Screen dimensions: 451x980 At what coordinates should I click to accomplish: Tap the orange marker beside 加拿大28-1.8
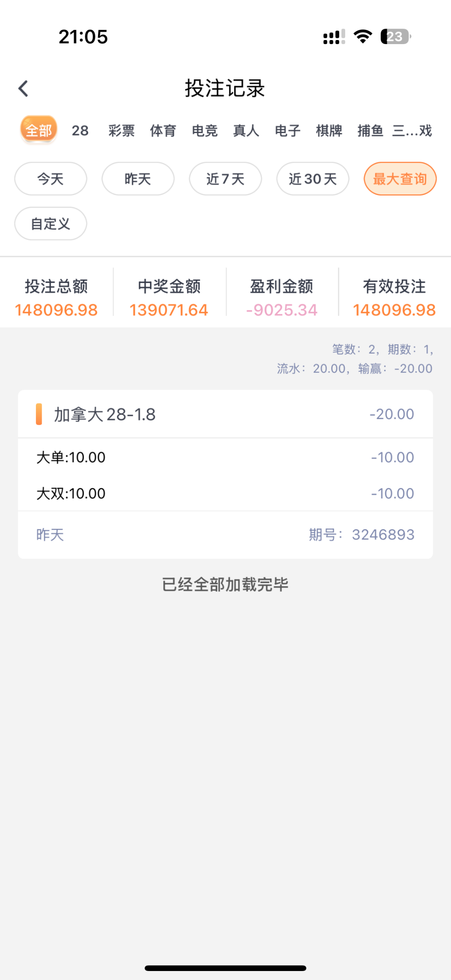39,414
